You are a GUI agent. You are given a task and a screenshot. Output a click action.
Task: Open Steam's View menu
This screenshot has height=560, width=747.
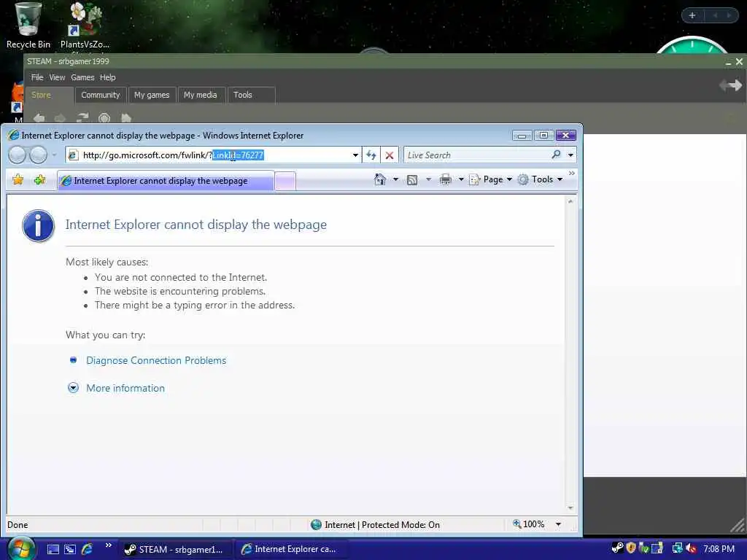[57, 77]
